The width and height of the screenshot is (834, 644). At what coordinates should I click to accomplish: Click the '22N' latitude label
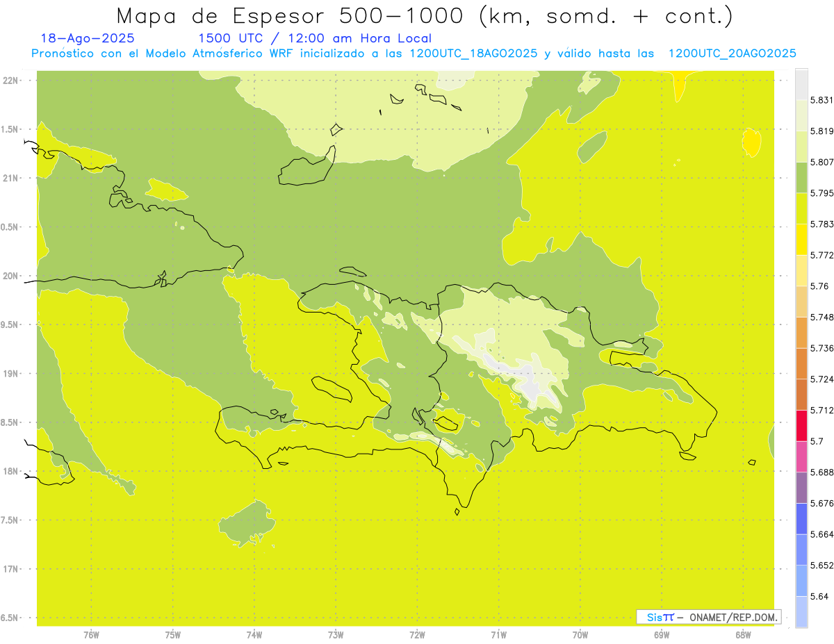click(x=10, y=81)
